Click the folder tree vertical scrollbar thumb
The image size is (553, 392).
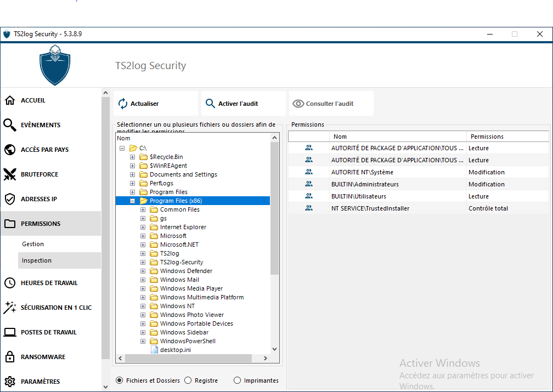[274, 208]
